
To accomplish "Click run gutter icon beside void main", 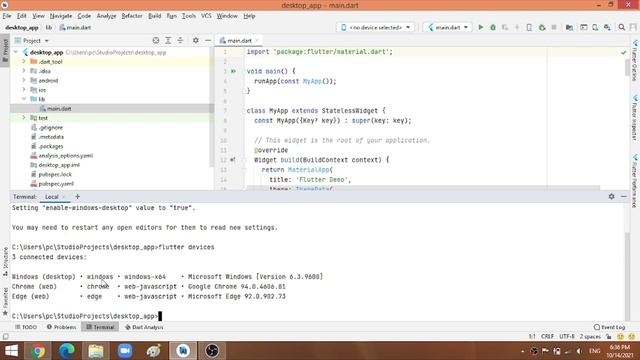I will pos(233,71).
